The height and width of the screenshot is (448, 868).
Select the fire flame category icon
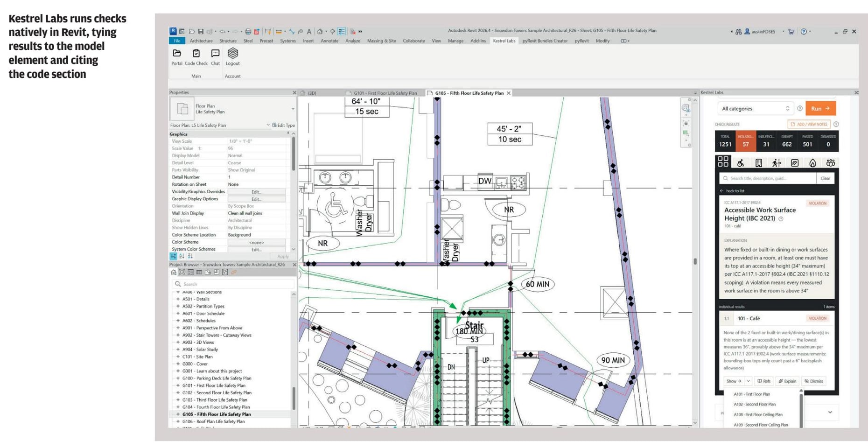coord(812,162)
